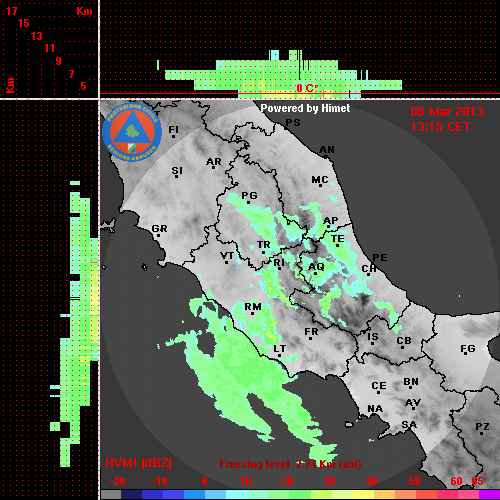
Task: Click the VT city label
Action: (227, 256)
